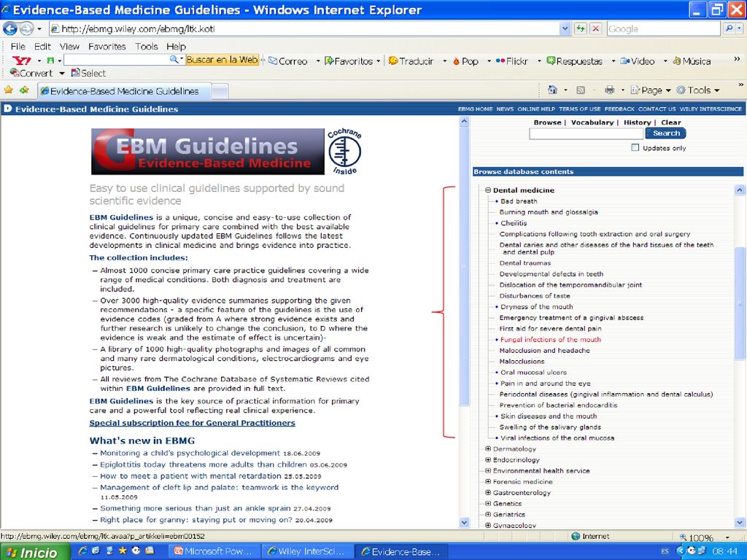Toggle the Updates only checkbox

[x=635, y=147]
